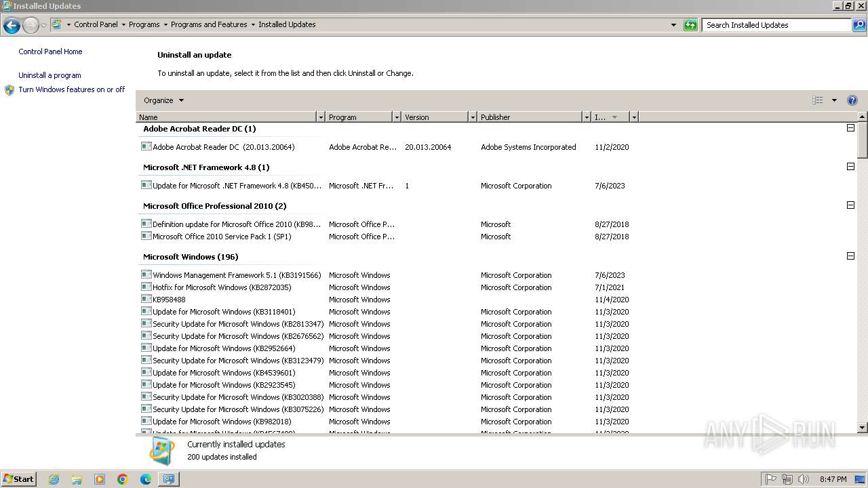
Task: Open File Explorer from the taskbar
Action: click(x=77, y=479)
